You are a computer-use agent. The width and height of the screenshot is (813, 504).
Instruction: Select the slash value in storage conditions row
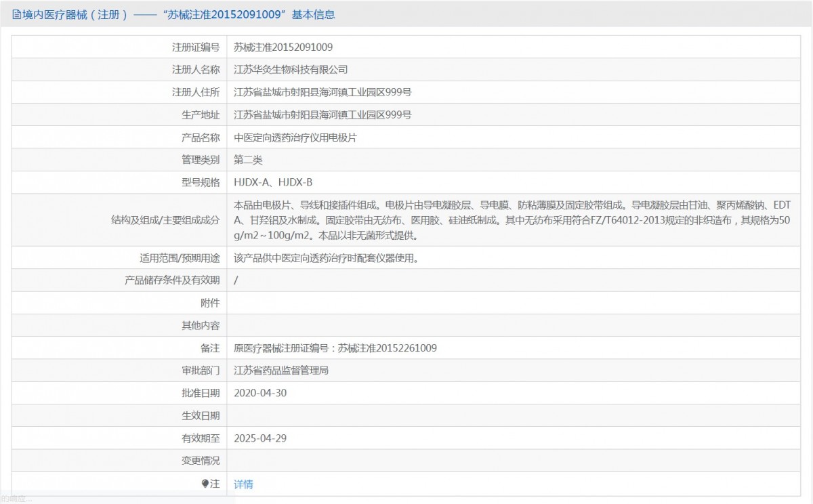[x=236, y=280]
